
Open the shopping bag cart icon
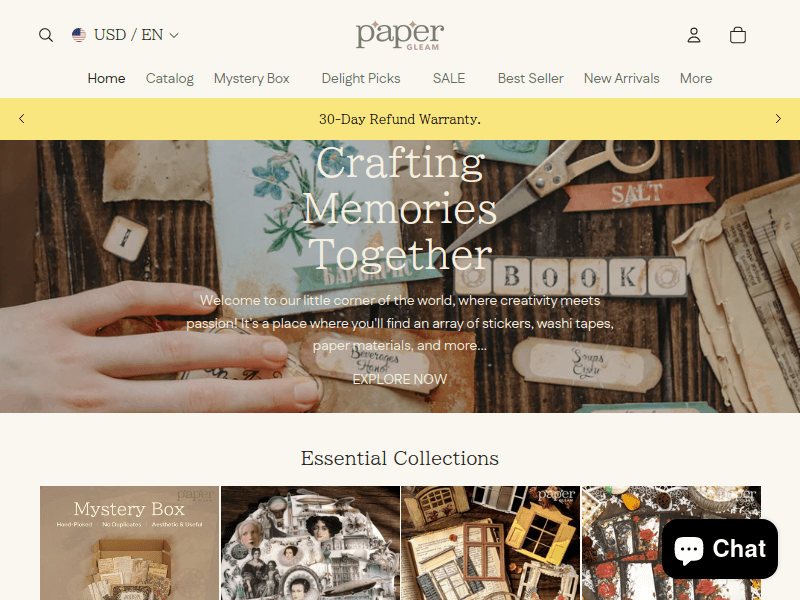738,35
